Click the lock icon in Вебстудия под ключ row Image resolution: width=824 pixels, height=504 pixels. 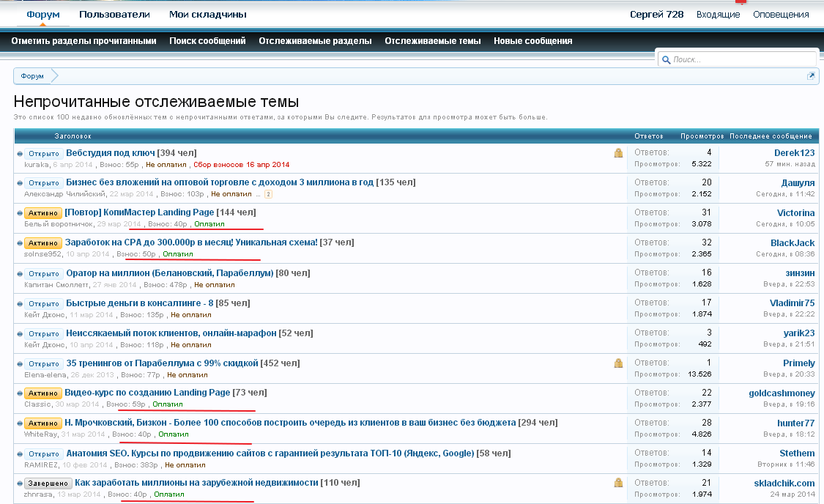click(x=618, y=153)
